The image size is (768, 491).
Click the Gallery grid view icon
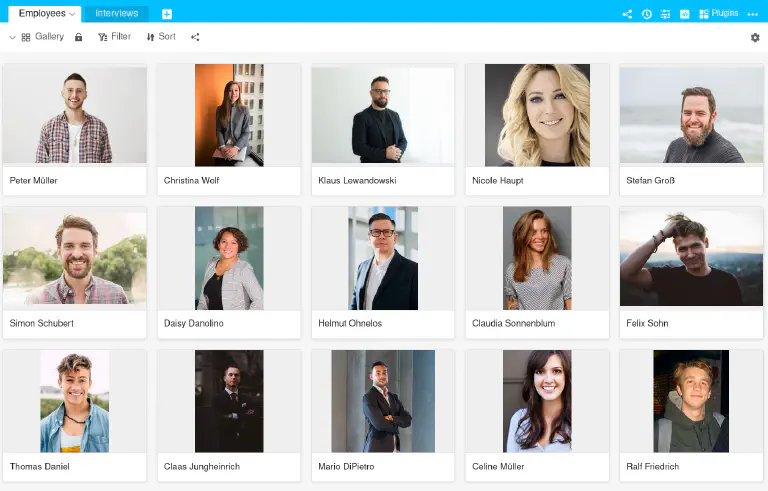coord(26,37)
